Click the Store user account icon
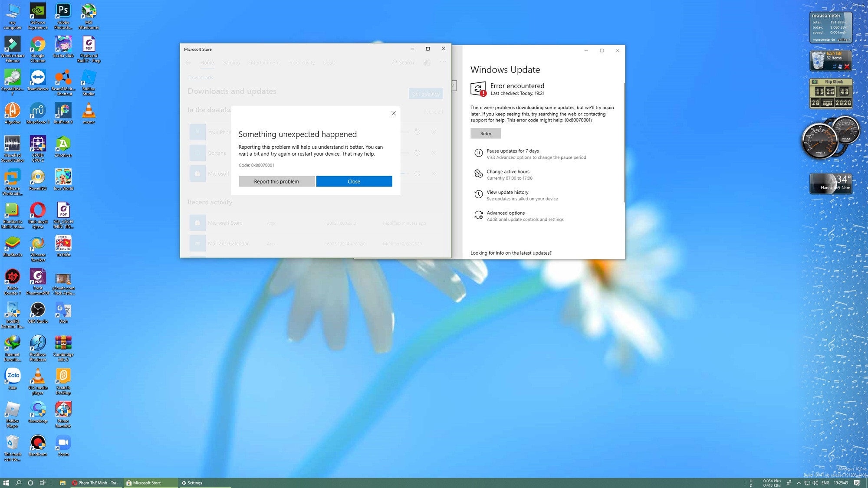Viewport: 868px width, 488px height. (427, 62)
